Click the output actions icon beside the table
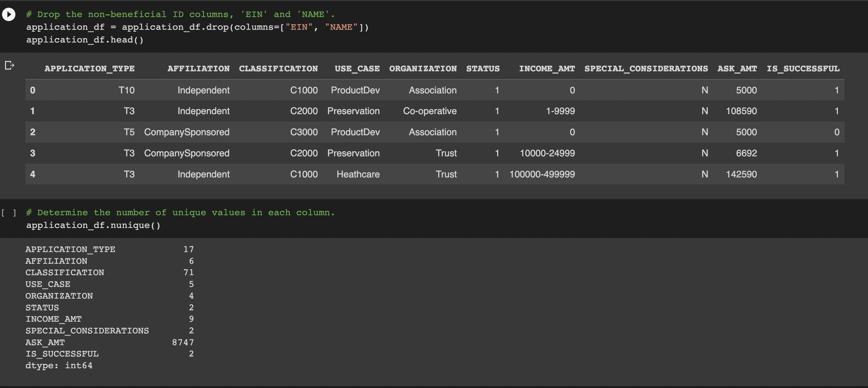This screenshot has width=868, height=388. pos(9,65)
